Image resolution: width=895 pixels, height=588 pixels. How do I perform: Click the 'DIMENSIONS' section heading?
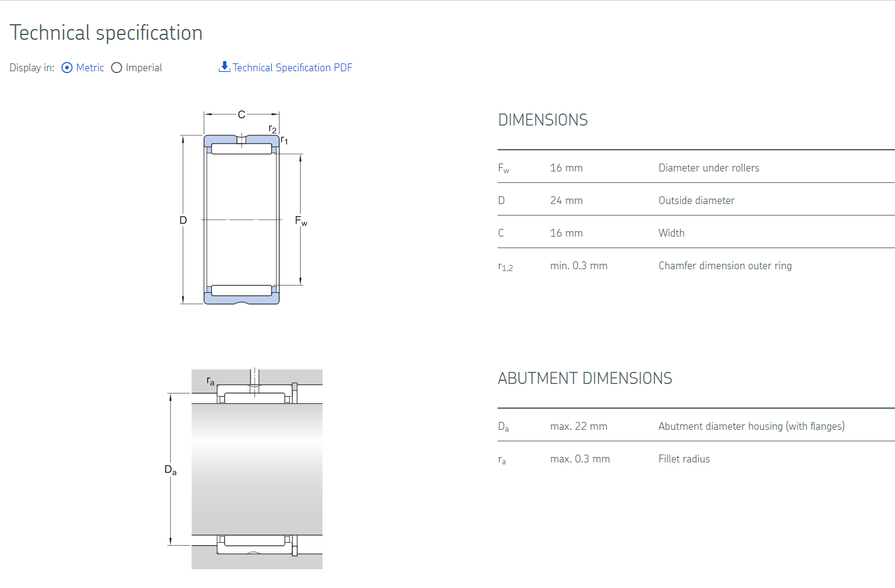[543, 120]
